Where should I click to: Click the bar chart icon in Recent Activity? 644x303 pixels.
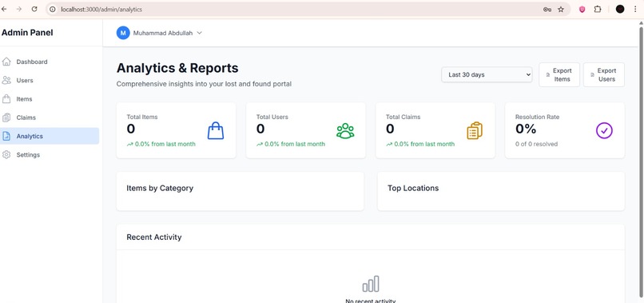tap(371, 284)
